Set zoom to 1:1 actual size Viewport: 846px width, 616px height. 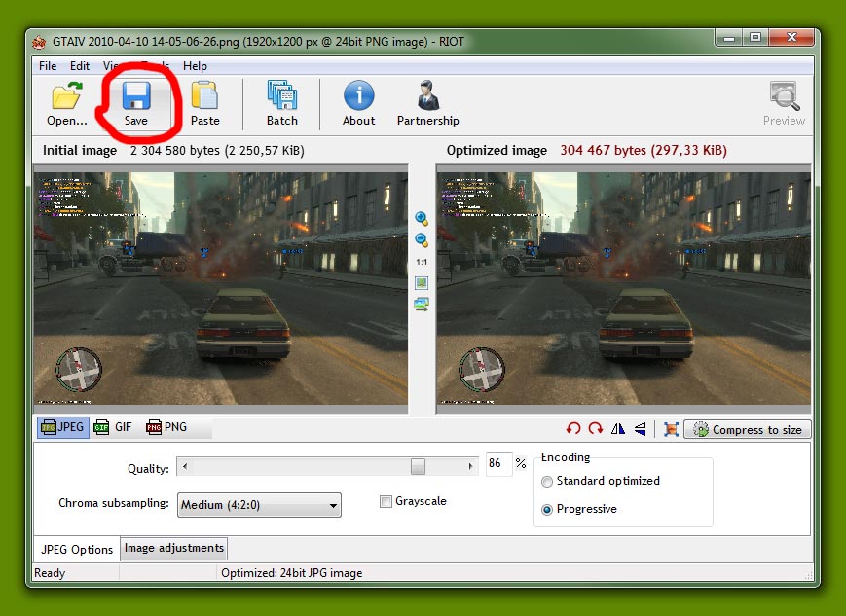point(422,262)
